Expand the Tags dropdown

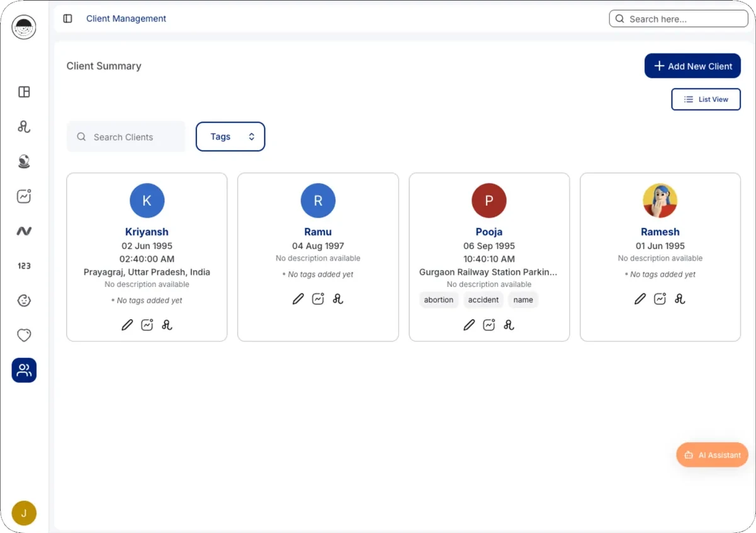point(230,137)
